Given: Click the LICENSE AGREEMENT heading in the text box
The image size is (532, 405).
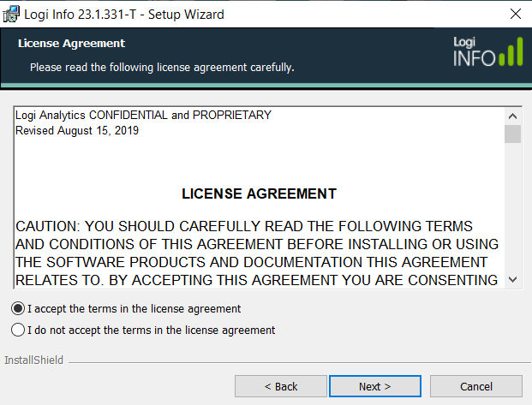Looking at the screenshot, I should (260, 194).
